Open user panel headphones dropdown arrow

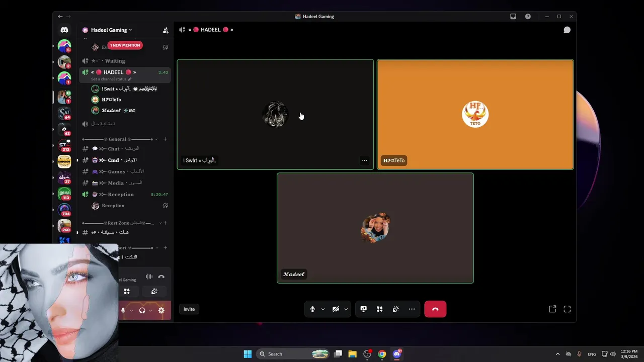pos(150,311)
